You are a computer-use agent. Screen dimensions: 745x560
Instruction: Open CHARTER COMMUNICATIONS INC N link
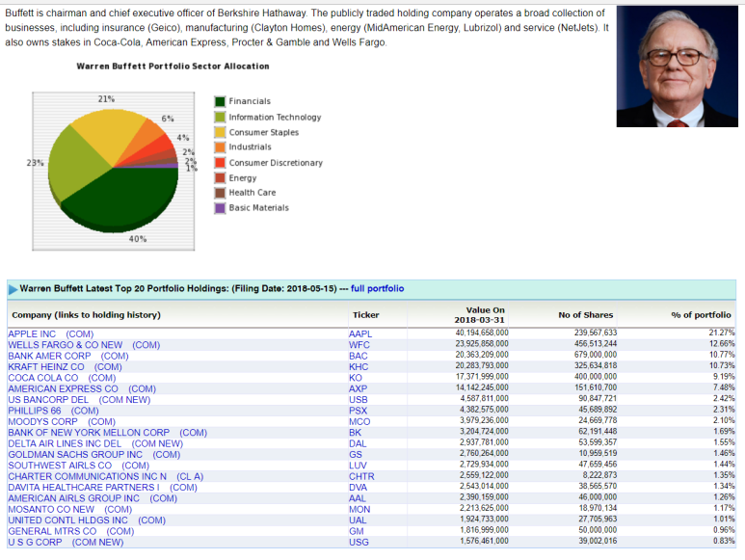click(x=106, y=476)
